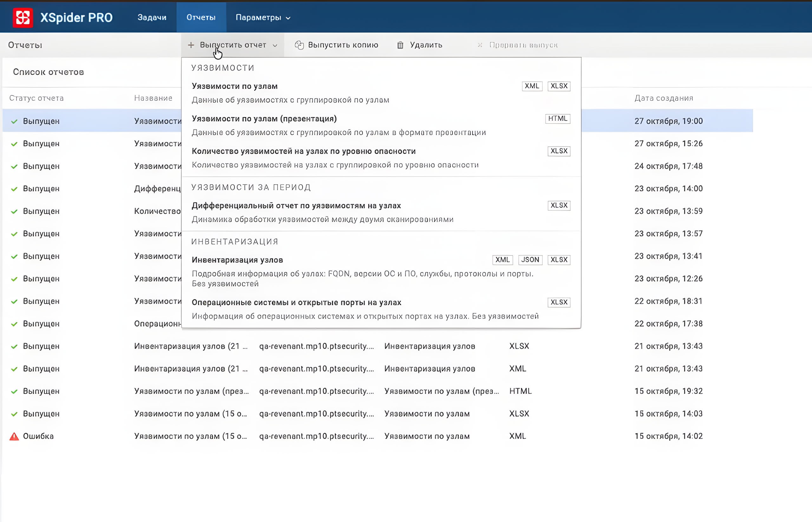The width and height of the screenshot is (812, 522).
Task: Choose HTML format for presentation report
Action: (557, 119)
